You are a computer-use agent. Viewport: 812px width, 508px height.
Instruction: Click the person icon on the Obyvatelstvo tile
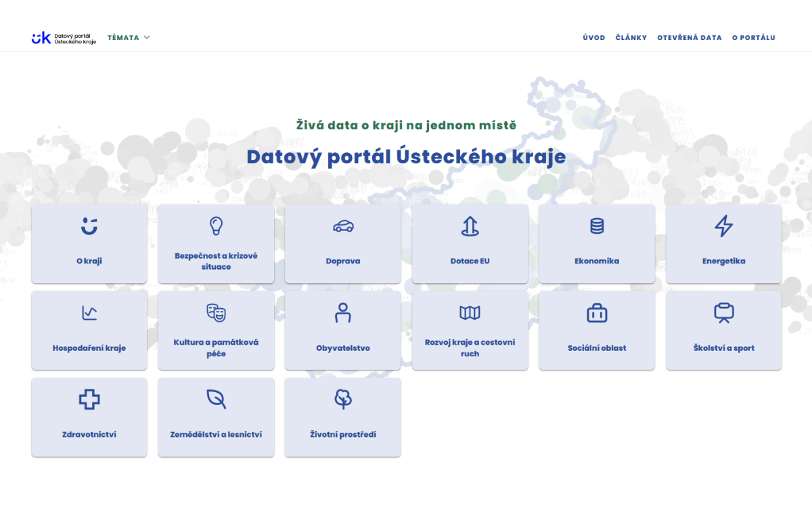click(342, 313)
